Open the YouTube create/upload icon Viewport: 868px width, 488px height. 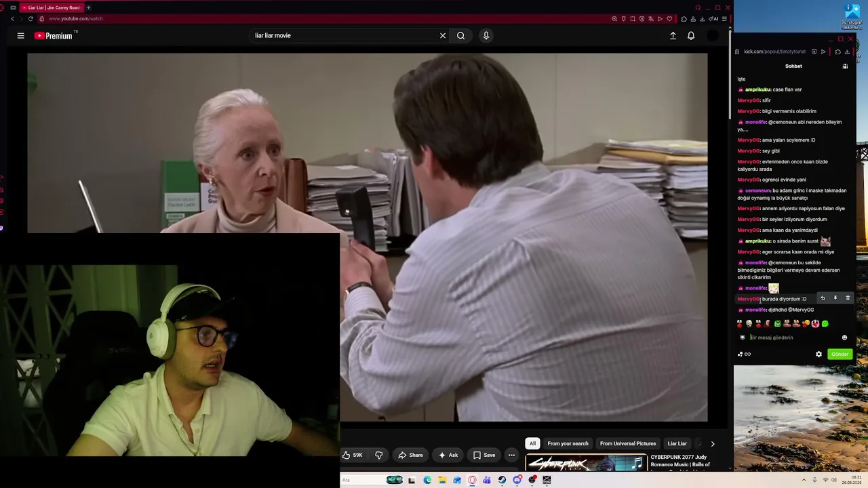[673, 36]
